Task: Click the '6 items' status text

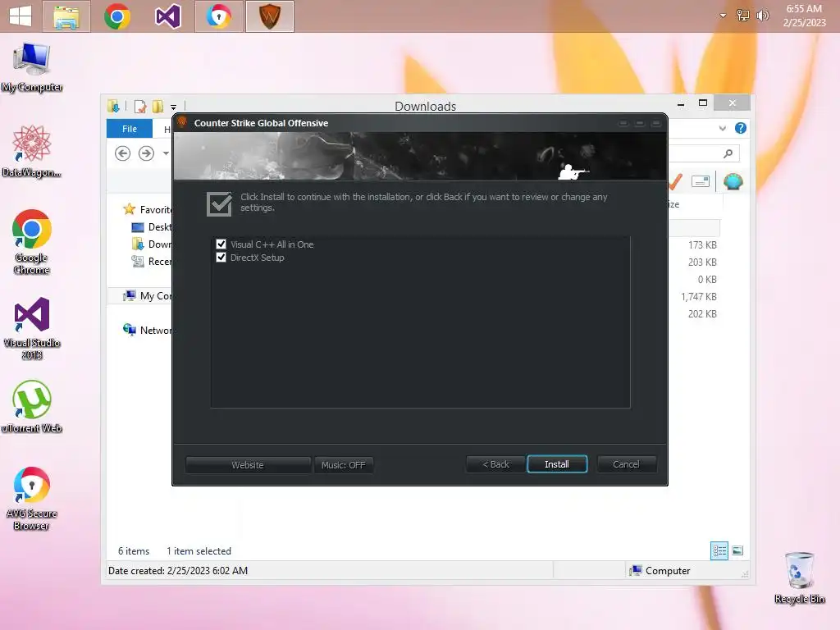Action: click(x=134, y=551)
